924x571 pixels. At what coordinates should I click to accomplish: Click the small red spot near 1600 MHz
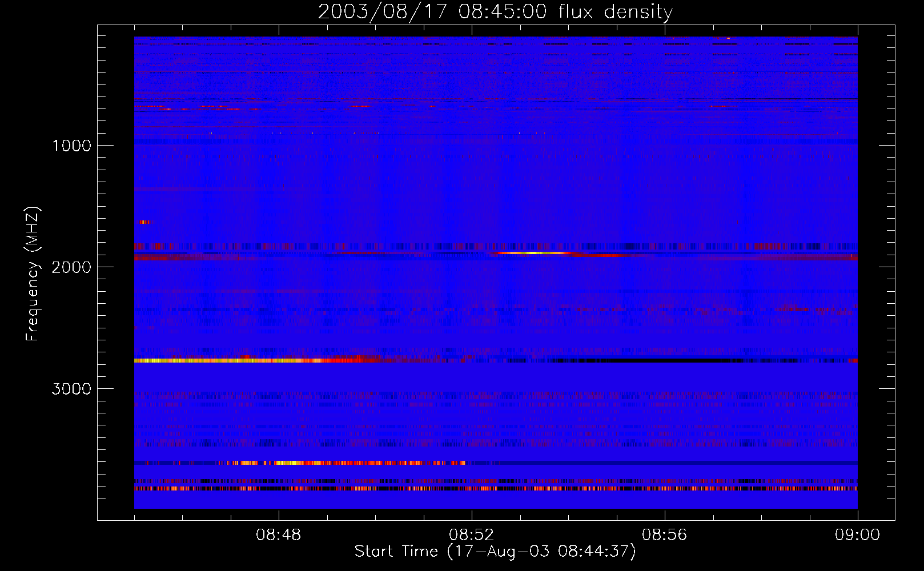(145, 222)
